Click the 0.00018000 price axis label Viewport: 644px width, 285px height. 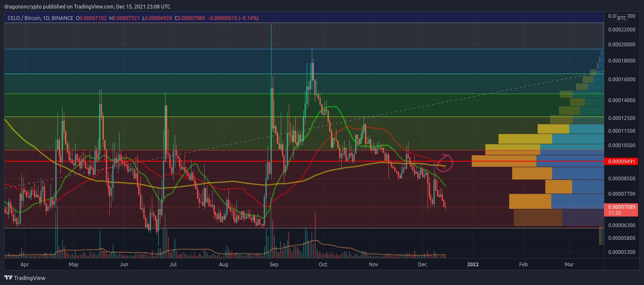[x=621, y=61]
